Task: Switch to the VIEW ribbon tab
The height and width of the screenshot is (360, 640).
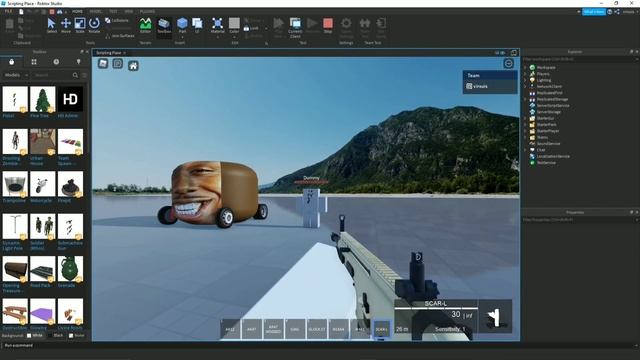Action: tap(129, 11)
